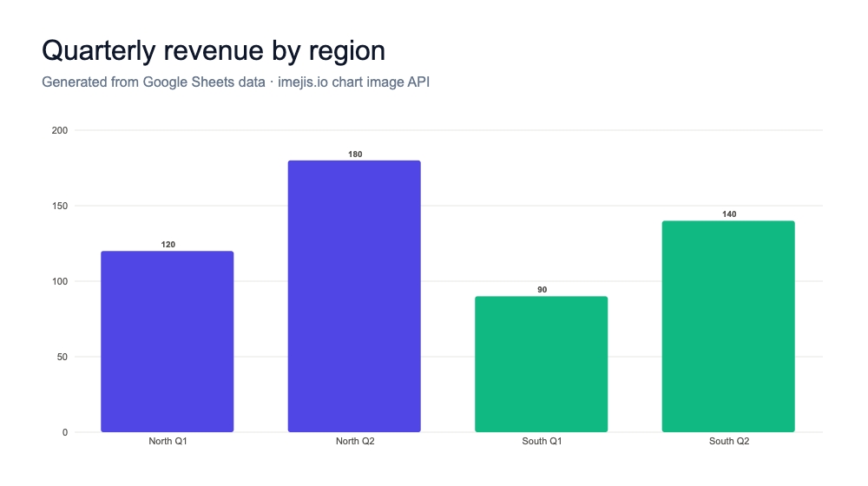Click the North Q1 blue bar
The image size is (868, 486).
point(168,342)
